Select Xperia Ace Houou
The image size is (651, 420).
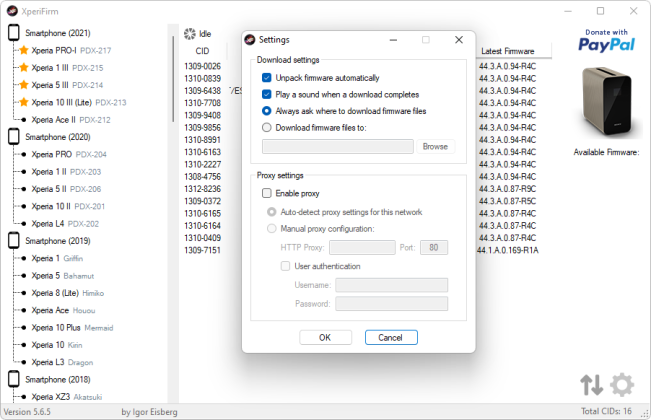(x=63, y=310)
